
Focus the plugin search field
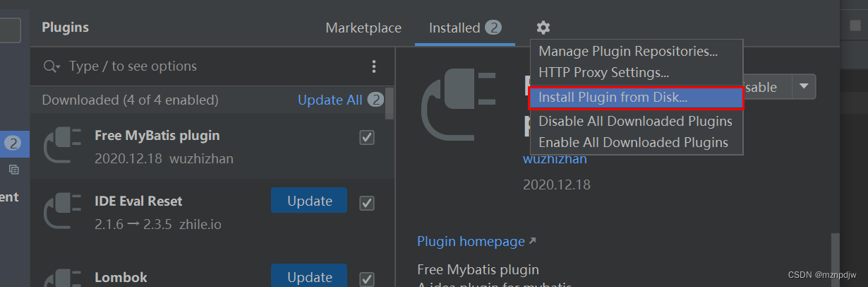pyautogui.click(x=212, y=66)
